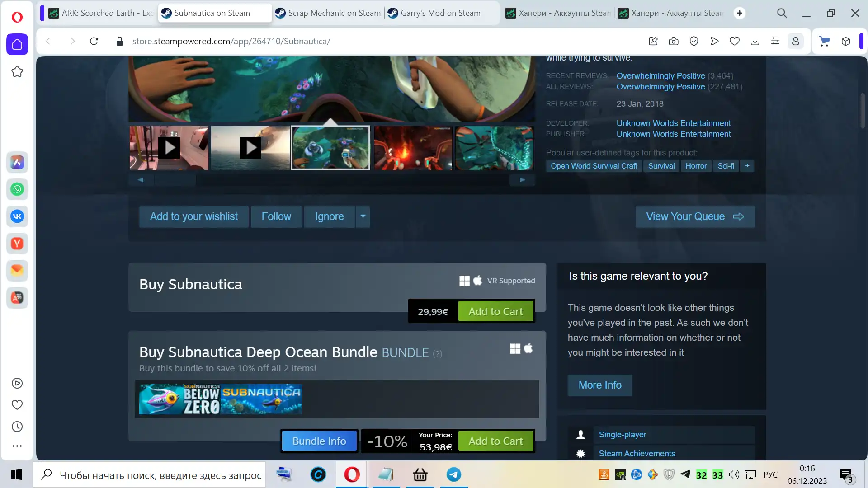Click the thumbnail strip scrollbar handle
Image resolution: width=868 pixels, height=488 pixels.
click(x=175, y=180)
